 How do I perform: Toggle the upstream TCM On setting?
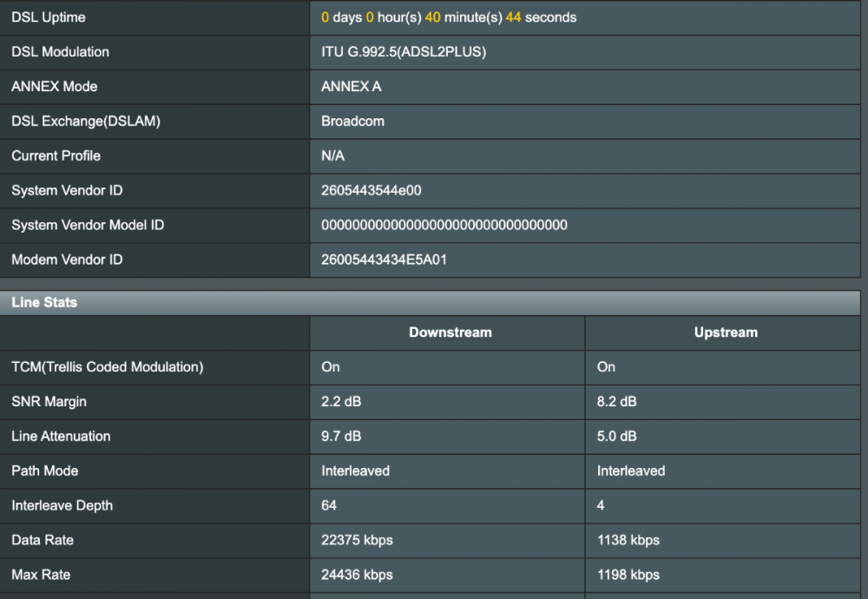pyautogui.click(x=606, y=367)
